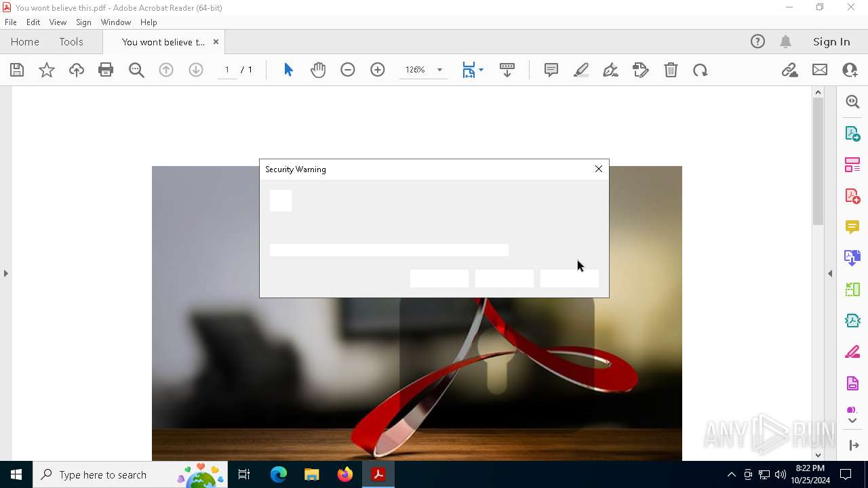Screen dimensions: 868x488
Task: Switch to the Tools tab
Action: [71, 41]
